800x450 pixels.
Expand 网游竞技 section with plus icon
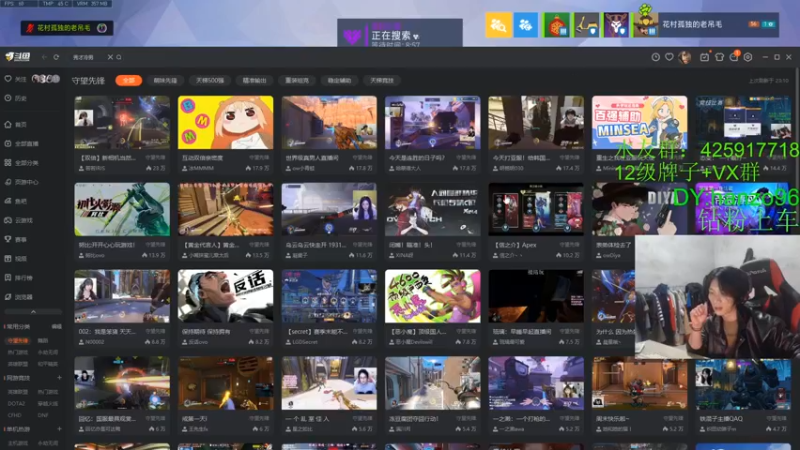tap(59, 378)
